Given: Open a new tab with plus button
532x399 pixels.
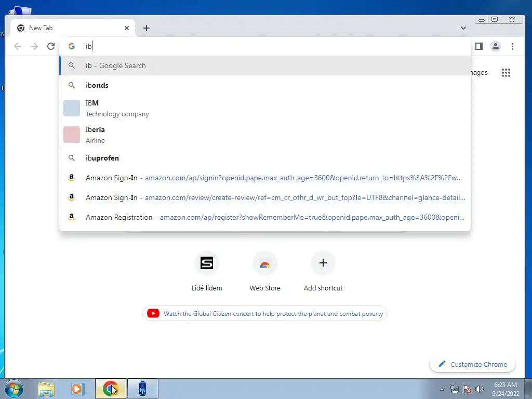Looking at the screenshot, I should pos(146,28).
